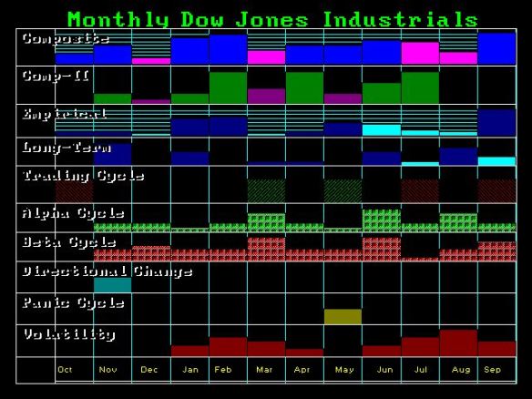
Task: Click the dark red Trading Cycle bar in October
Action: [75, 192]
